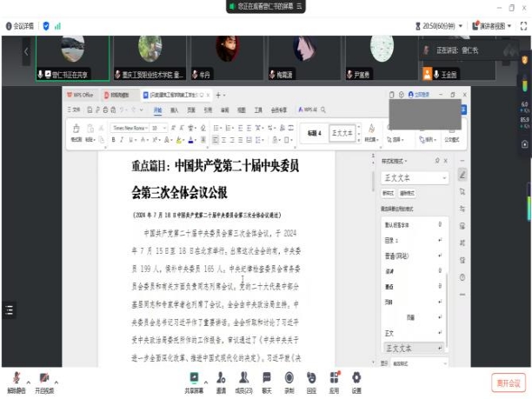The image size is (532, 399).
Task: Select 正文 in the styles list
Action: [x=390, y=332]
